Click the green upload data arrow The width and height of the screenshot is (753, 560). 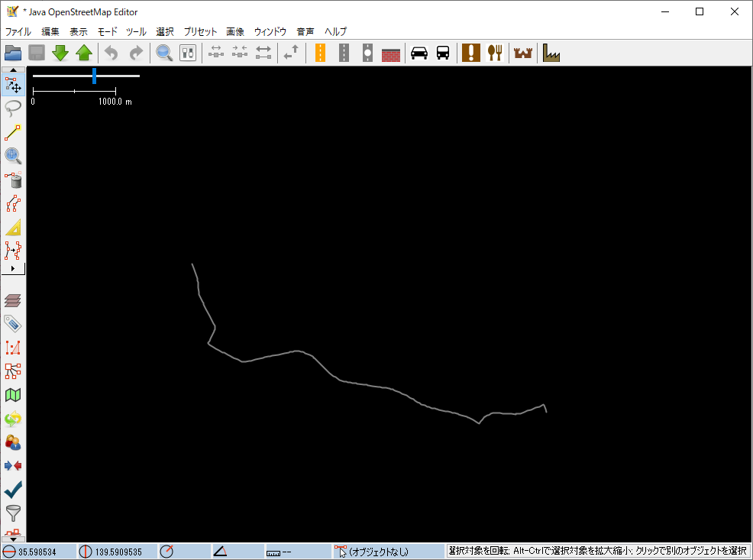(84, 53)
